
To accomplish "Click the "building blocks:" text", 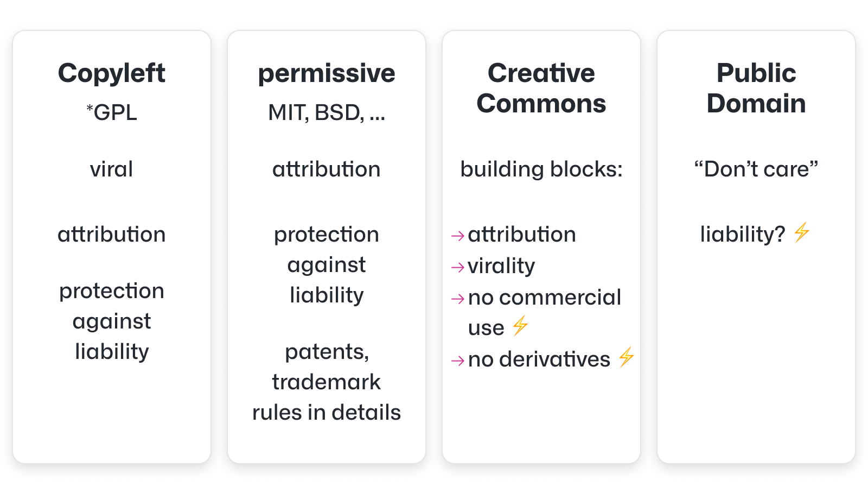I will tap(541, 169).
